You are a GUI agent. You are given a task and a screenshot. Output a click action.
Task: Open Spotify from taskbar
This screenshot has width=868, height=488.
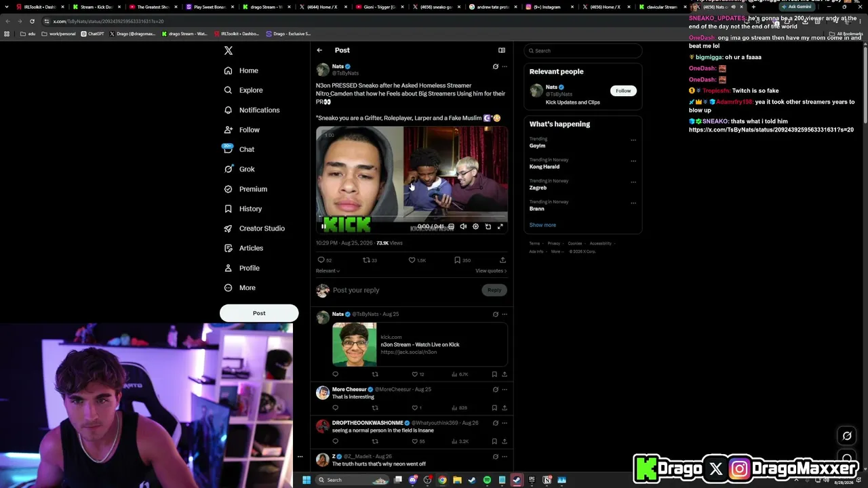487,480
